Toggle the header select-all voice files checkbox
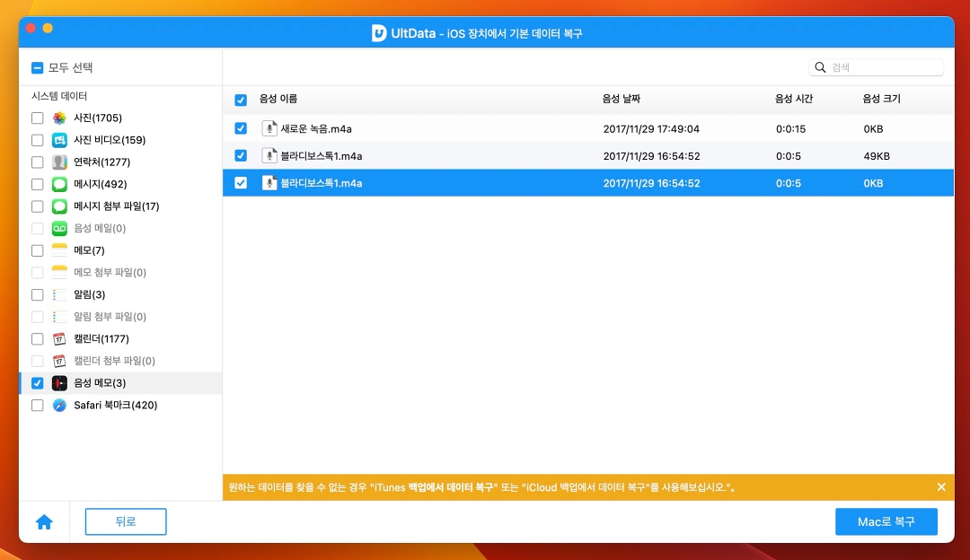This screenshot has width=970, height=560. (x=241, y=100)
